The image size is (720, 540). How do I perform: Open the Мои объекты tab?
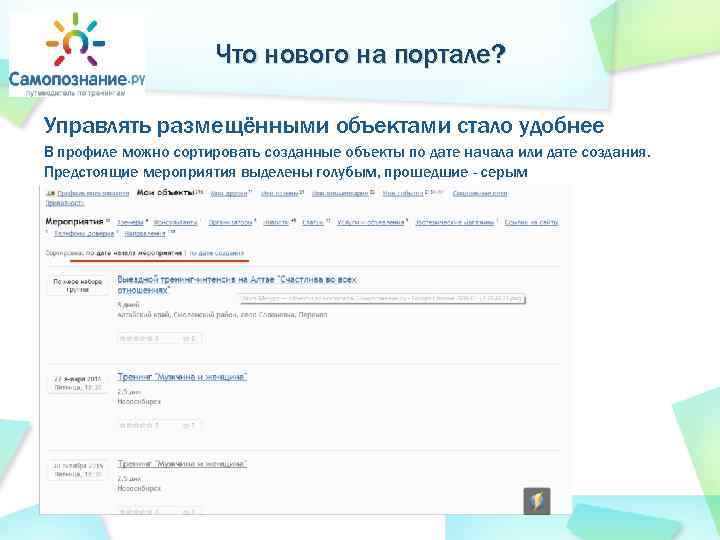[x=166, y=193]
